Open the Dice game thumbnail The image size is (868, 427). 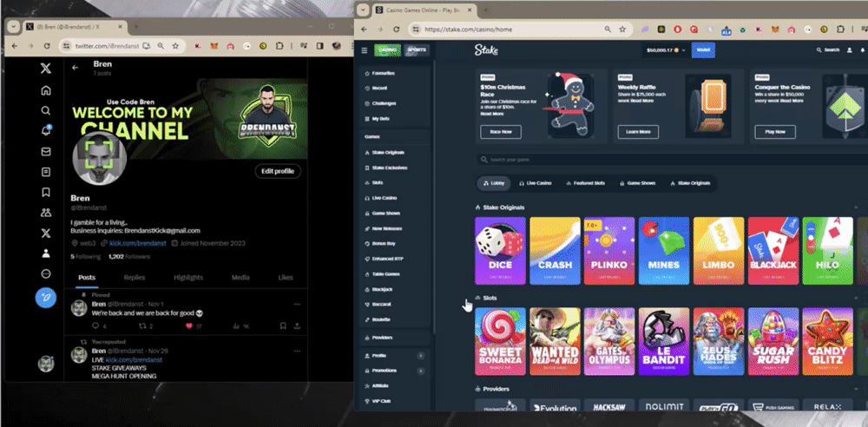[501, 251]
